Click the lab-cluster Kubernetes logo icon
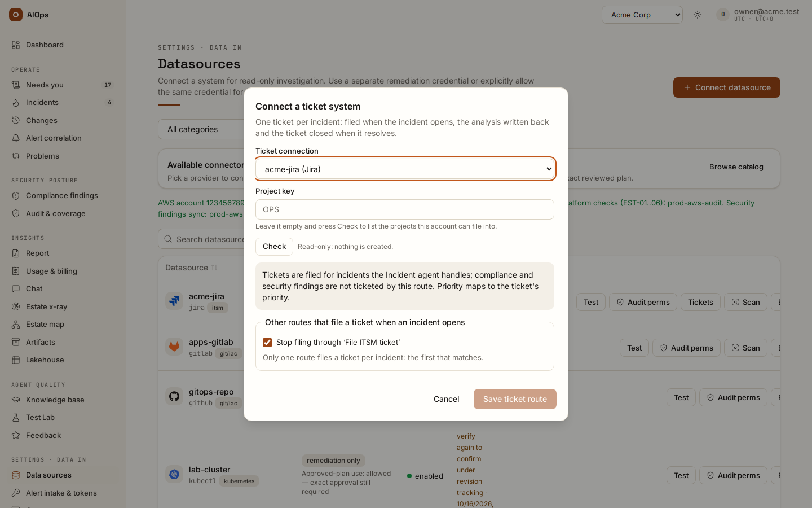The image size is (812, 508). pyautogui.click(x=174, y=474)
